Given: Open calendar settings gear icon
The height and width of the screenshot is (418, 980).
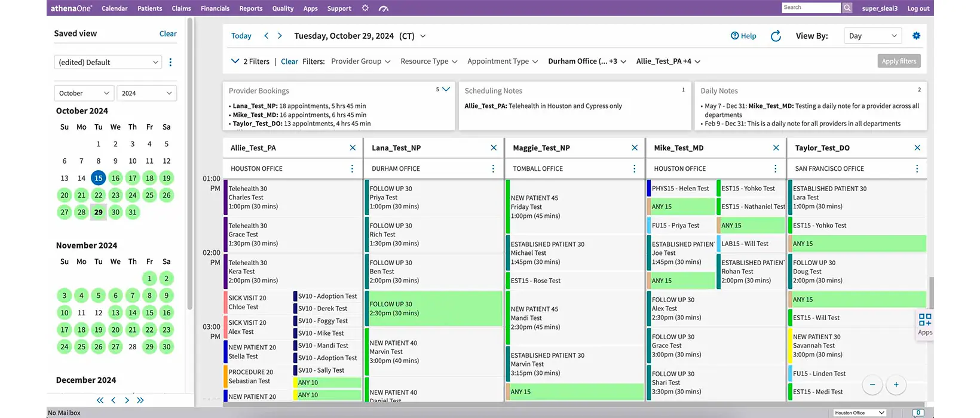Looking at the screenshot, I should [916, 36].
